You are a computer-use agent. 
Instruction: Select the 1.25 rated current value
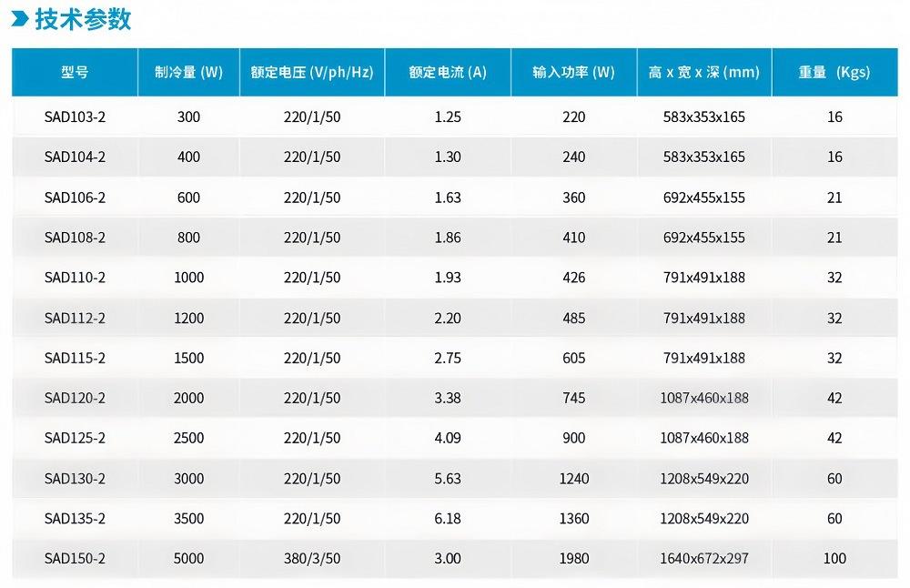(448, 117)
